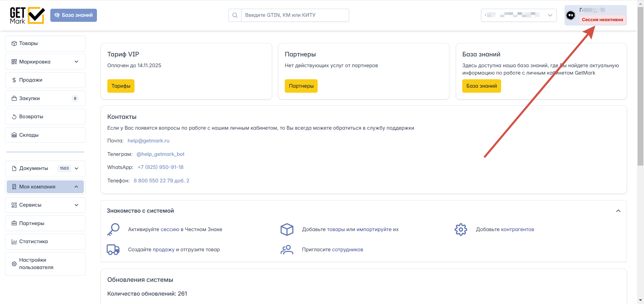Image resolution: width=644 pixels, height=304 pixels.
Task: Open the company selector dropdown
Action: click(x=519, y=15)
